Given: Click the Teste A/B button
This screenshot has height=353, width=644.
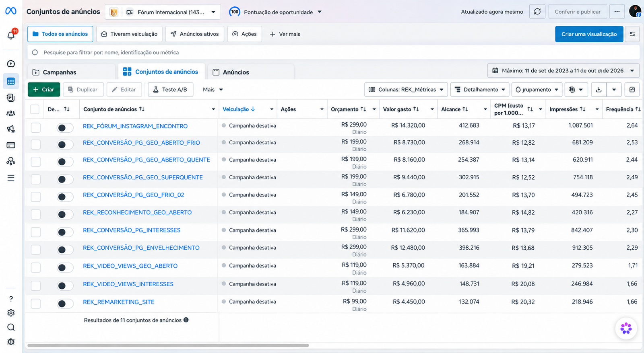Looking at the screenshot, I should [x=171, y=90].
